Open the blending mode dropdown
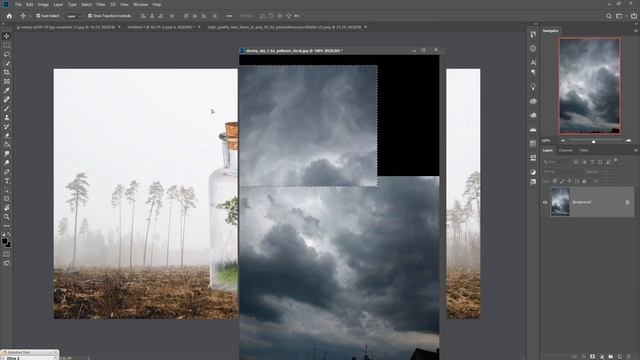The width and height of the screenshot is (640, 360). (x=563, y=171)
